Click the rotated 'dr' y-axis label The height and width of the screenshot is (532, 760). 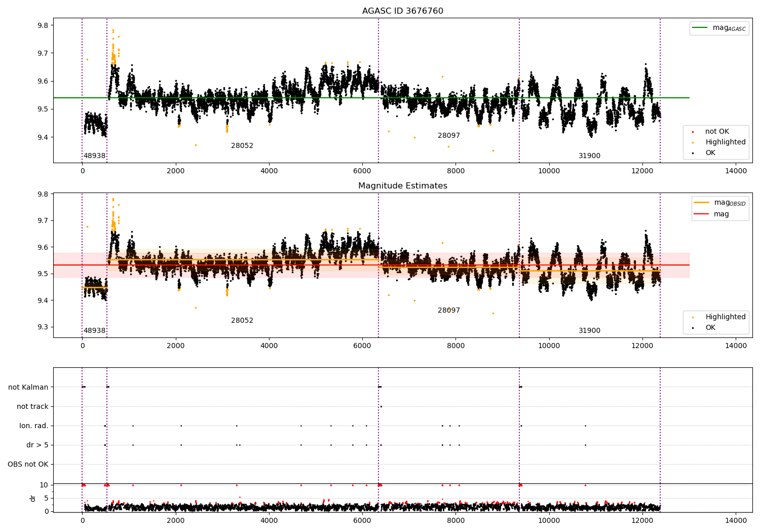(x=32, y=498)
